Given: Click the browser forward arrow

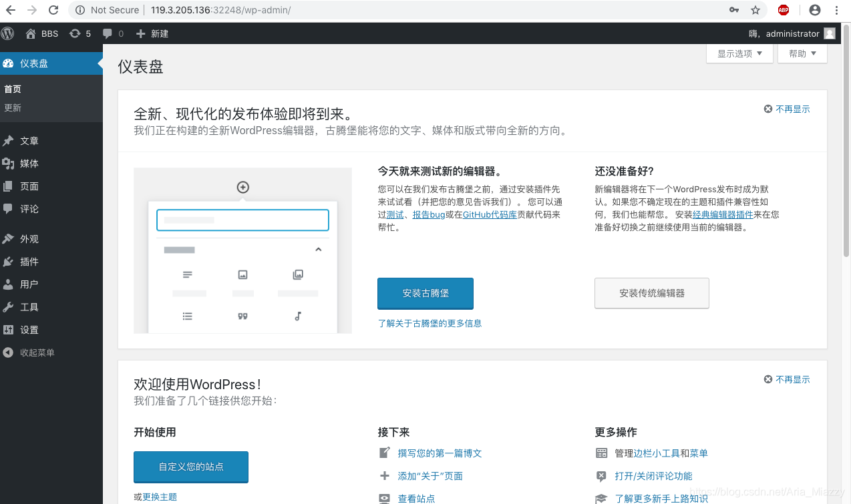Looking at the screenshot, I should (32, 10).
